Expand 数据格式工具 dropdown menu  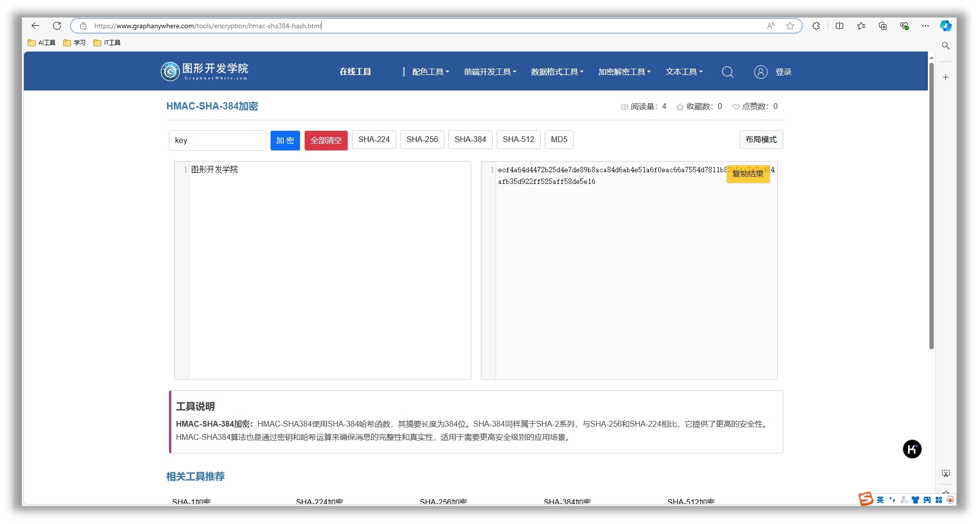pos(557,72)
